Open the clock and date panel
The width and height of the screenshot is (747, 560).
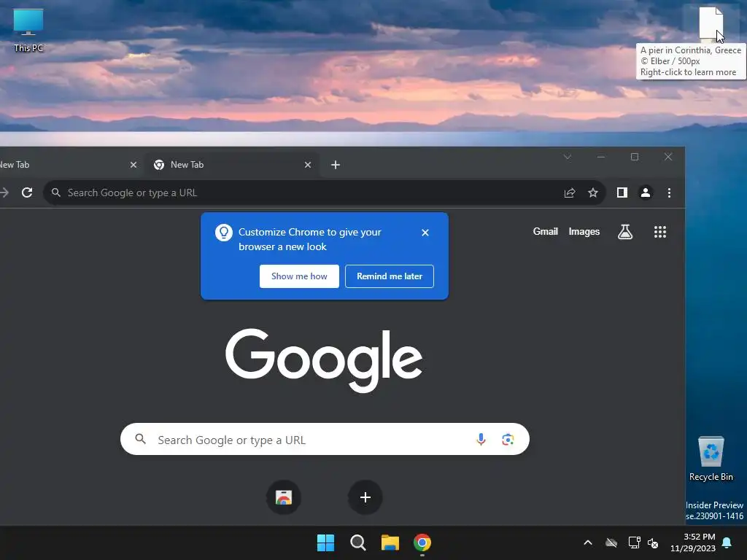693,542
